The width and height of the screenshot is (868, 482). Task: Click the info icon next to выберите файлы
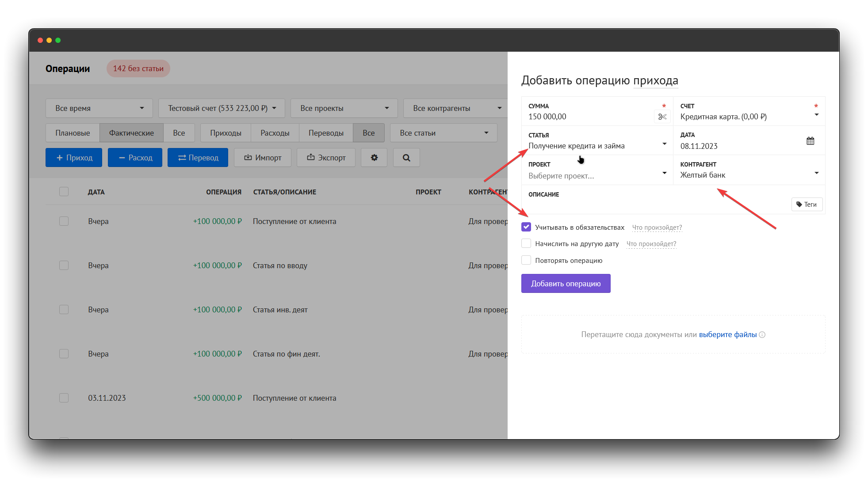(x=762, y=335)
